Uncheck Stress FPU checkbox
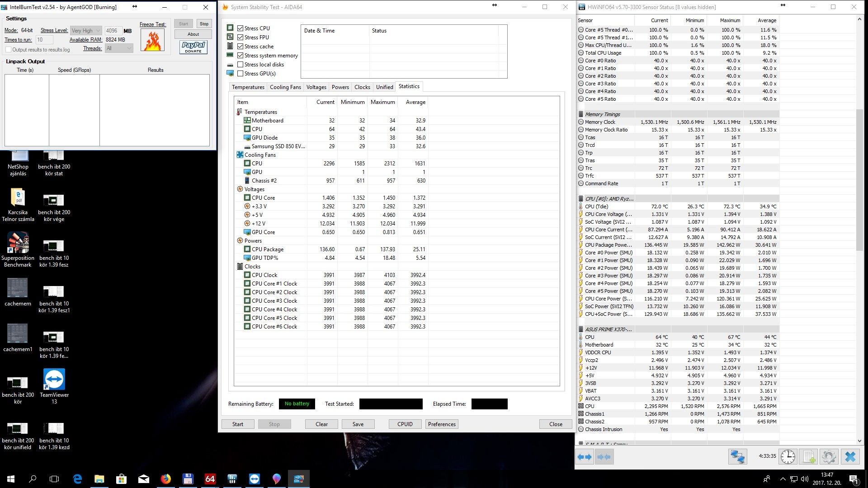The height and width of the screenshot is (488, 868). [241, 37]
